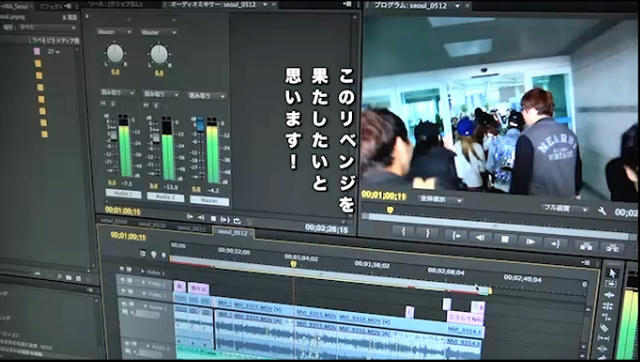The image size is (640, 362).
Task: Select Rate Stretch tool in Tools panel
Action: click(x=606, y=317)
